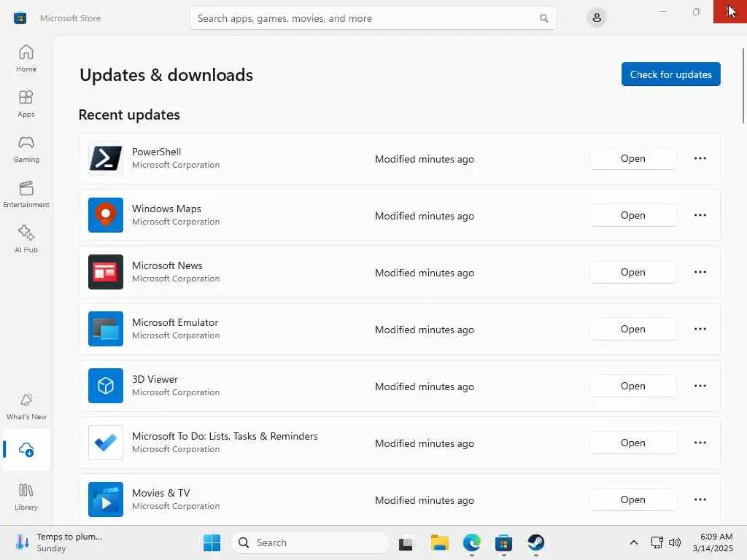Select the Windows Maps app name
The image size is (747, 560).
click(x=166, y=209)
